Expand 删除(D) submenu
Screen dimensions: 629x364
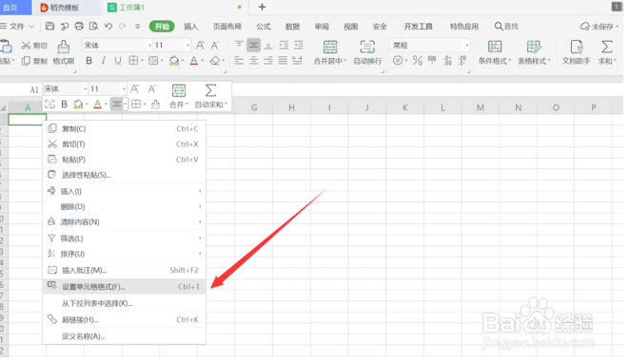tap(125, 206)
